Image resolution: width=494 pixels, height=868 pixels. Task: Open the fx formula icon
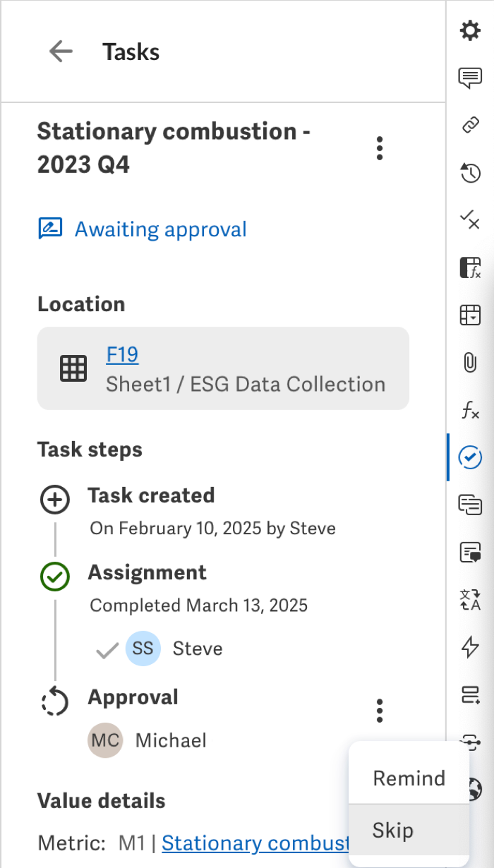pyautogui.click(x=470, y=411)
